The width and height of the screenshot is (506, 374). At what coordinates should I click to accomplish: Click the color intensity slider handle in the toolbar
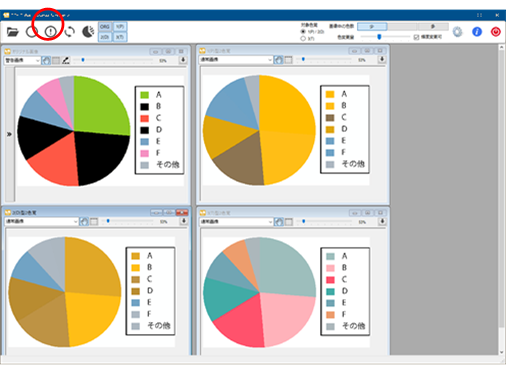coord(379,37)
